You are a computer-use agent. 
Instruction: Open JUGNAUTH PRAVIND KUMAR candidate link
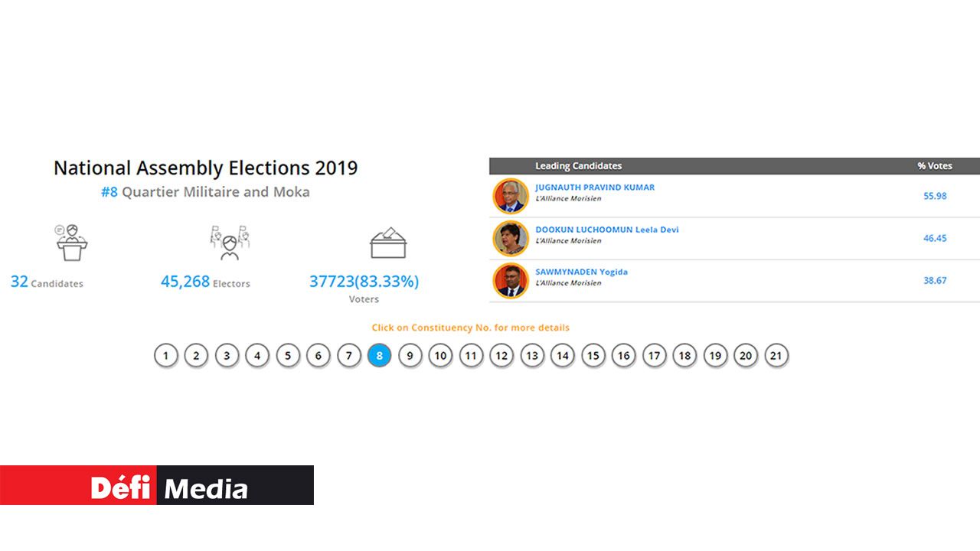click(x=595, y=187)
